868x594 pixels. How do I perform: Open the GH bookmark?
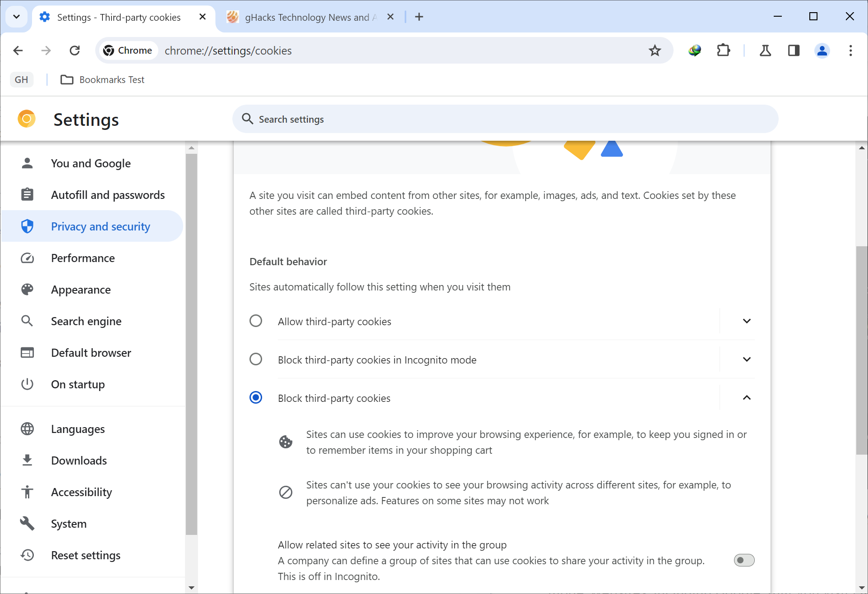22,80
